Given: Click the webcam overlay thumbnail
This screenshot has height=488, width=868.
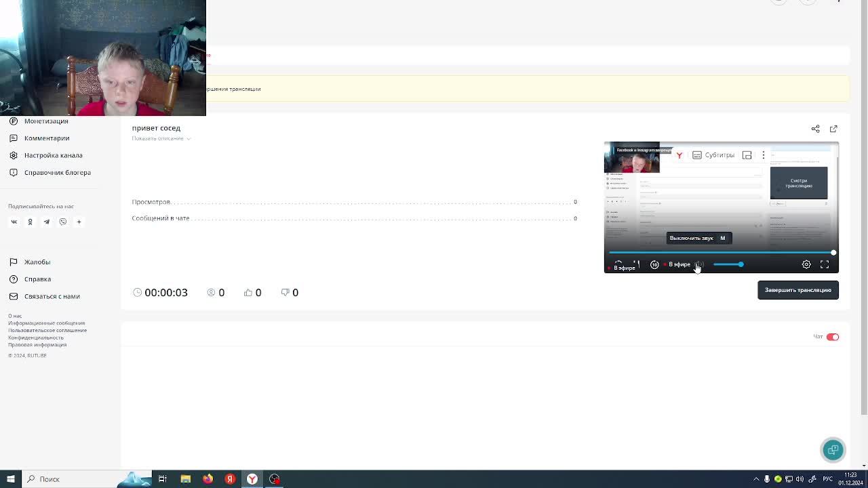Looking at the screenshot, I should pyautogui.click(x=102, y=58).
